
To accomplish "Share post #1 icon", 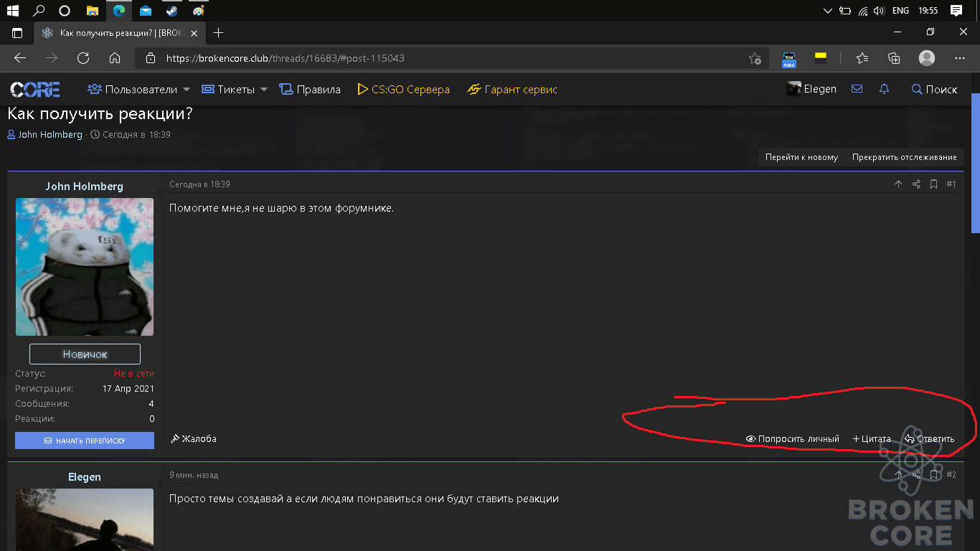I will (x=916, y=184).
